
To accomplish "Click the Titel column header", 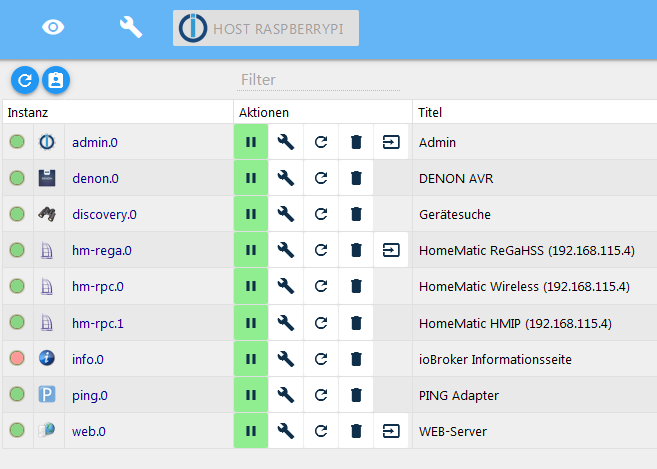I will click(535, 112).
